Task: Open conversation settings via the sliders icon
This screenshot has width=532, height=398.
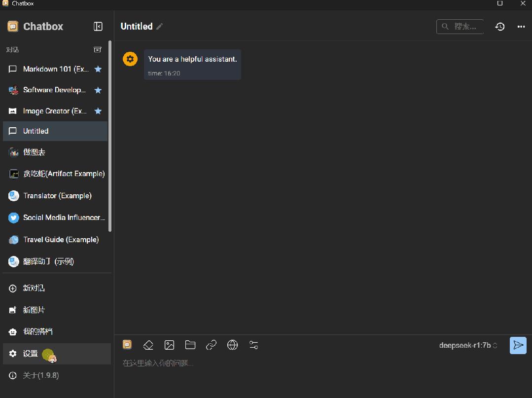Action: point(253,345)
